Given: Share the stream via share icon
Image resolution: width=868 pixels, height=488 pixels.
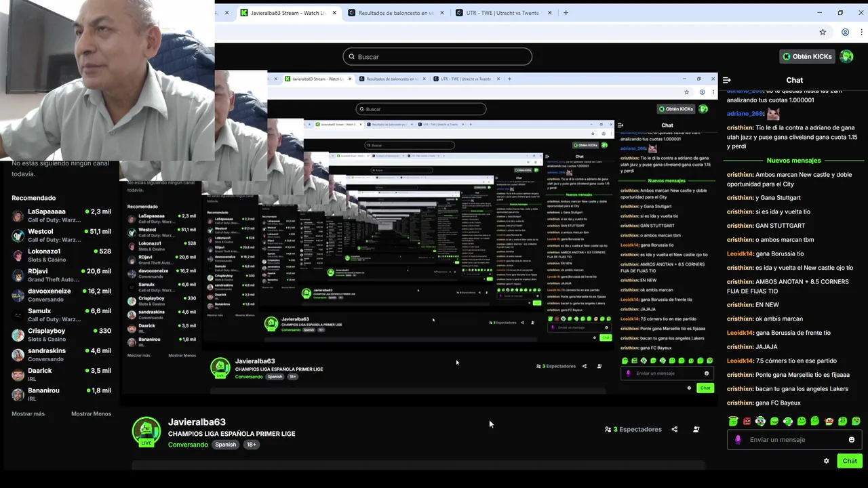Looking at the screenshot, I should point(674,429).
